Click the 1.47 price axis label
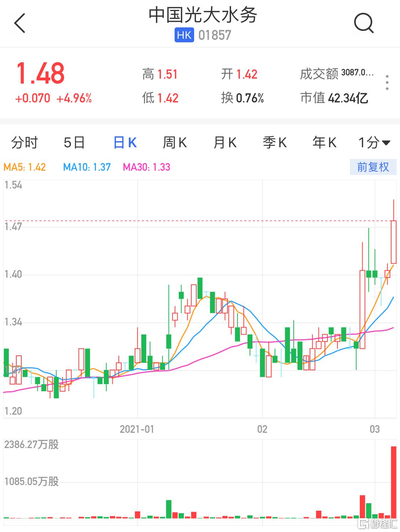 pyautogui.click(x=13, y=226)
